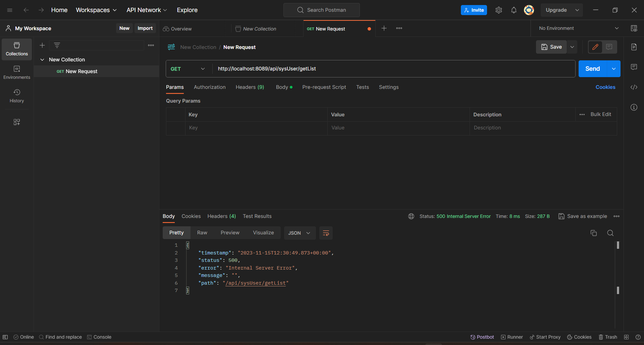Click the Invite button

click(x=474, y=10)
